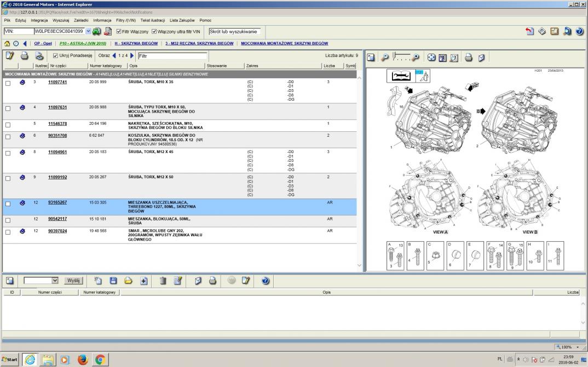Open part number 93165267 link
Screen dimensions: 588x367
pyautogui.click(x=57, y=202)
